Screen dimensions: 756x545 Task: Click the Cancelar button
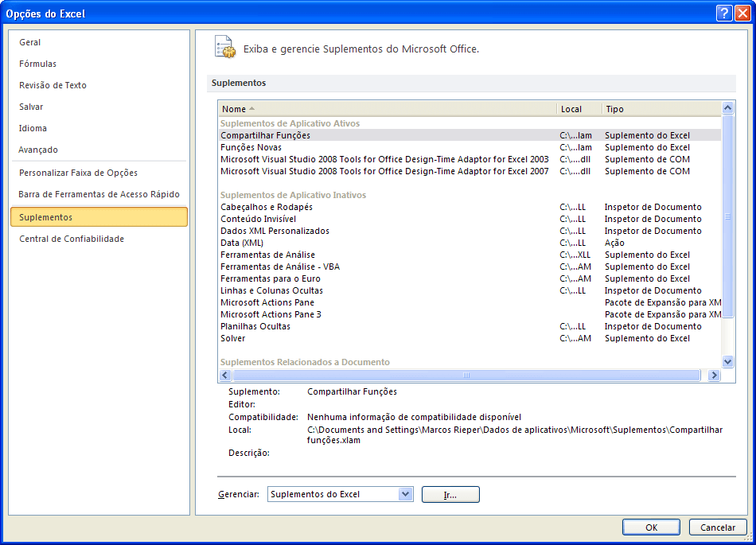(x=717, y=527)
